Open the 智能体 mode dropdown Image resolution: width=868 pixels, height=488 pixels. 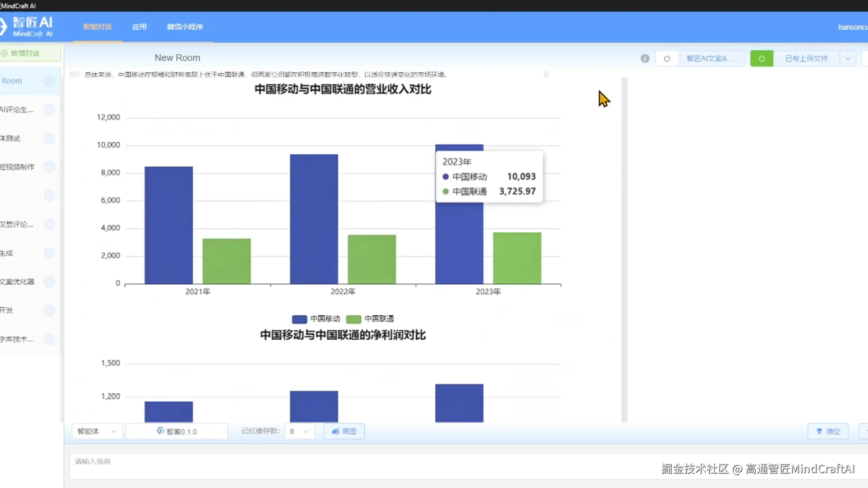coord(97,431)
